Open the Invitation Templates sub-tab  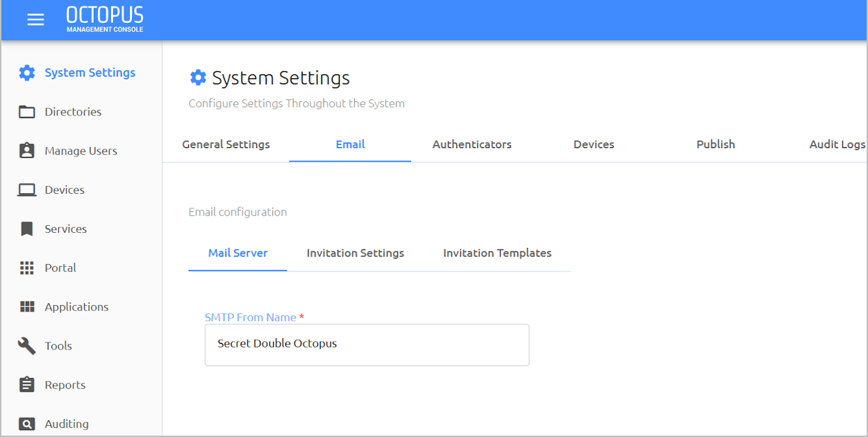pos(497,253)
